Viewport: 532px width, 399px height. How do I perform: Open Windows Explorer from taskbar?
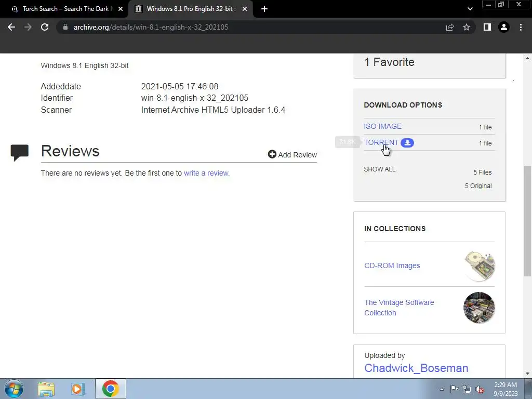46,389
